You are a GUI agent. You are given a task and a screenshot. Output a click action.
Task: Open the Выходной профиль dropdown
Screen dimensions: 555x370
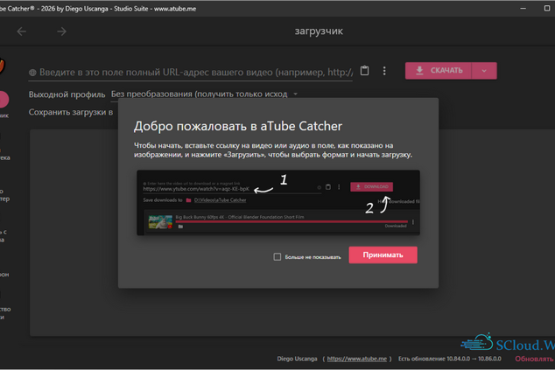[x=204, y=94]
